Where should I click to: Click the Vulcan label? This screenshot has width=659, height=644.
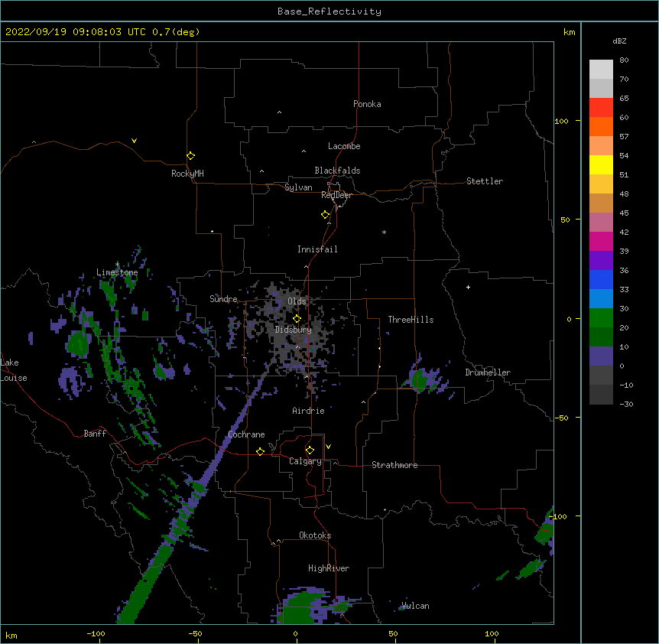pos(415,606)
